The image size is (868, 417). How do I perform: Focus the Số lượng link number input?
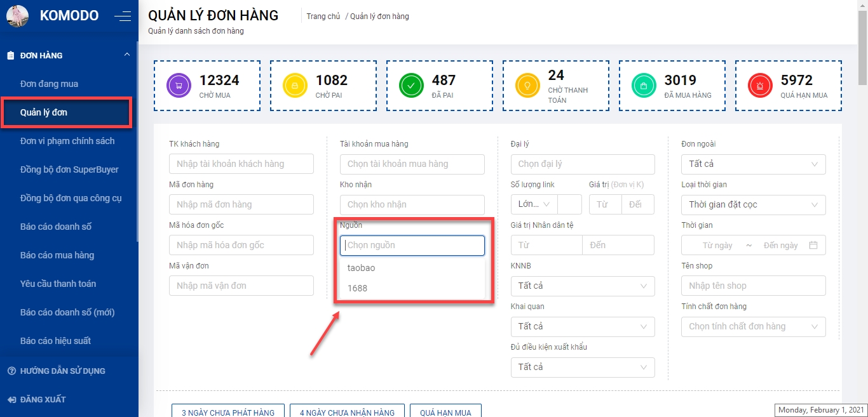[x=569, y=204]
